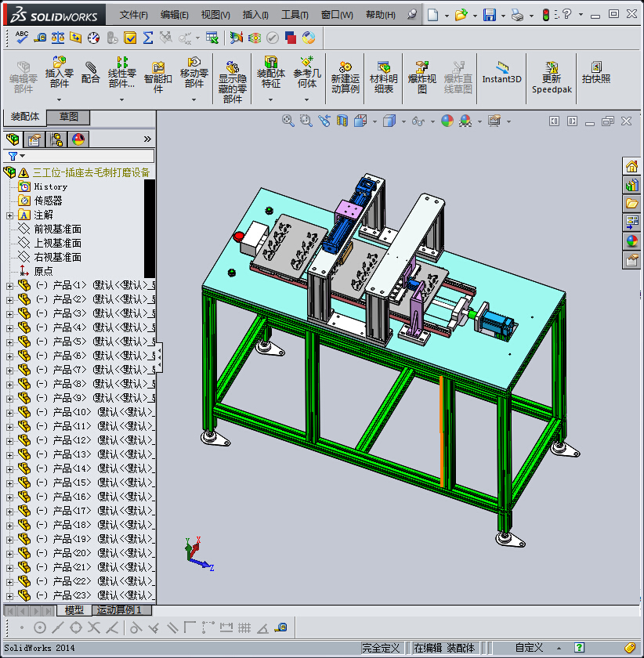Image resolution: width=644 pixels, height=658 pixels.
Task: Collapse the feature manager panel handle
Action: tap(159, 357)
